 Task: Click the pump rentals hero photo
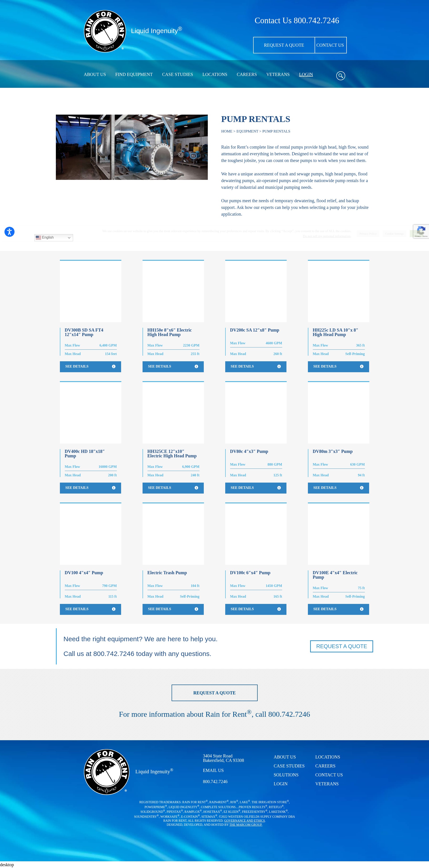[132, 147]
